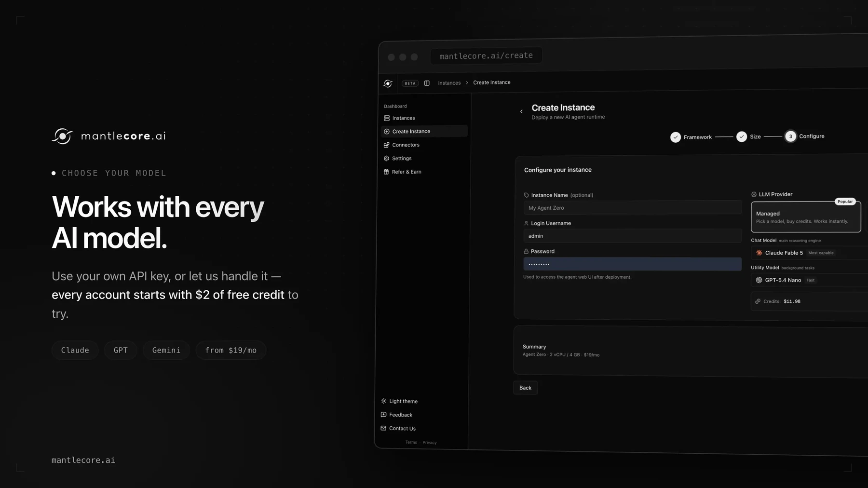
Task: Click the Contact Us envelope icon
Action: pyautogui.click(x=383, y=428)
